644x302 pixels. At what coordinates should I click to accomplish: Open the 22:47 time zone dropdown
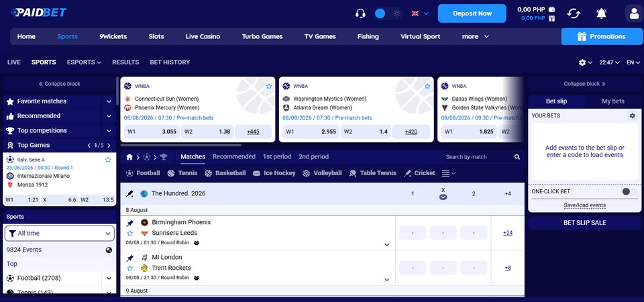pyautogui.click(x=609, y=62)
